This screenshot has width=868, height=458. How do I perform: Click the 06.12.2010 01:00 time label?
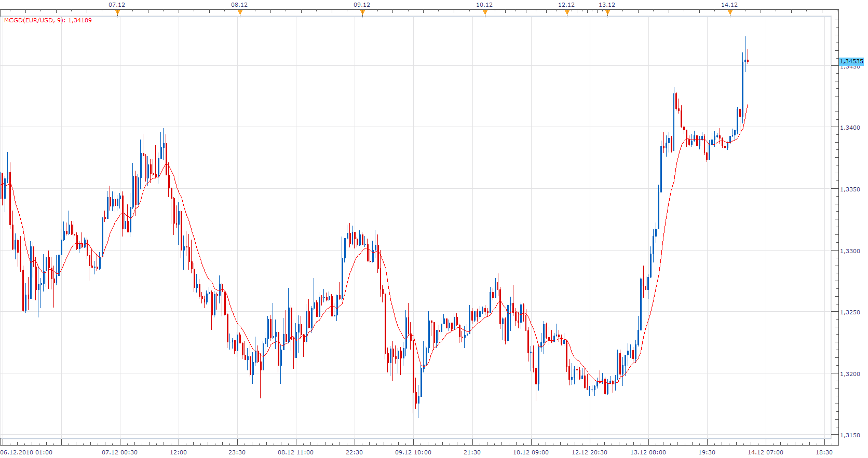(x=26, y=452)
